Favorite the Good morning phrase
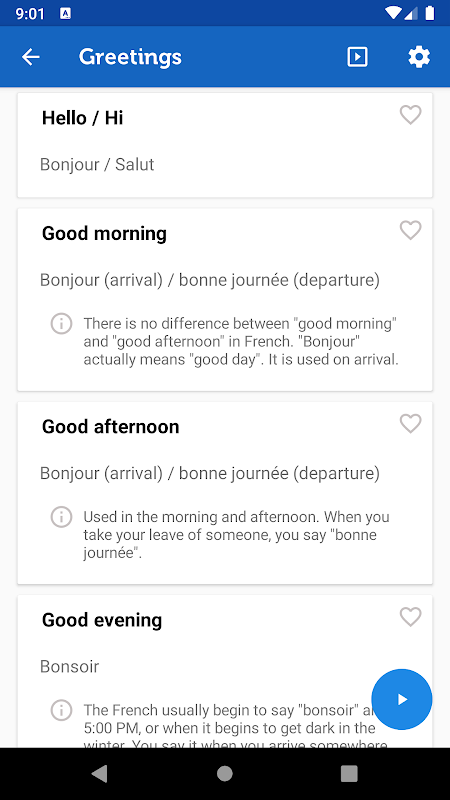 (410, 230)
